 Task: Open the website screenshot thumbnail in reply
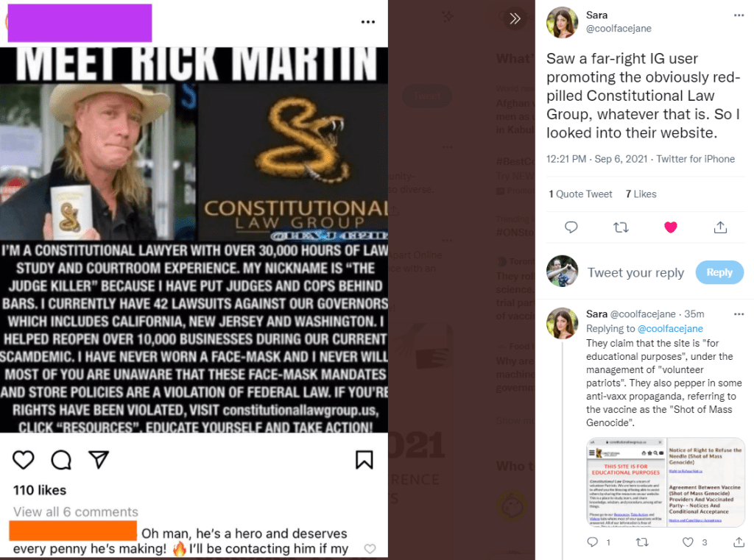(x=666, y=482)
